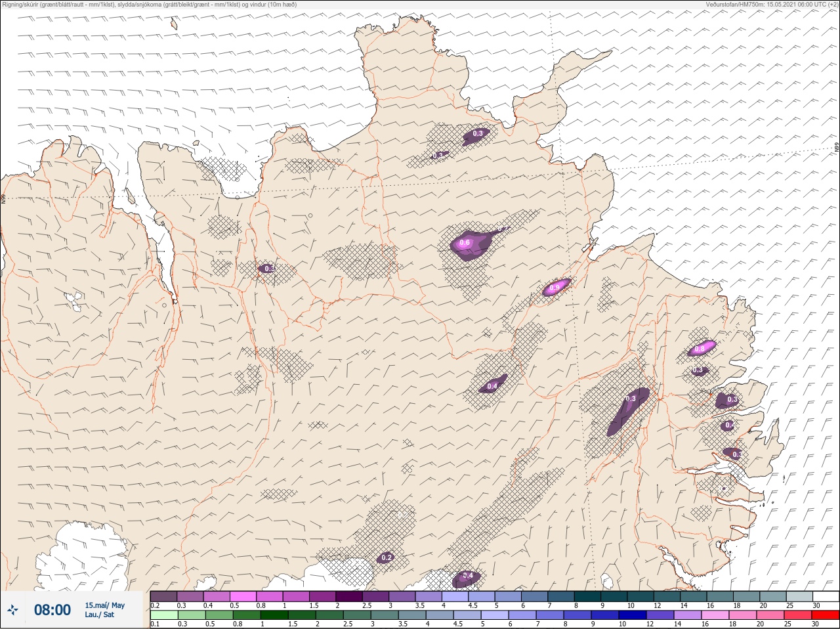Pick the dull purple 0.2 swatch in upper legend

pos(163,596)
